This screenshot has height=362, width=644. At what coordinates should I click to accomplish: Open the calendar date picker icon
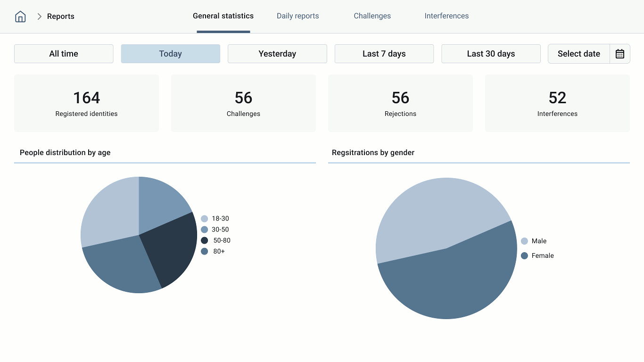click(x=620, y=54)
